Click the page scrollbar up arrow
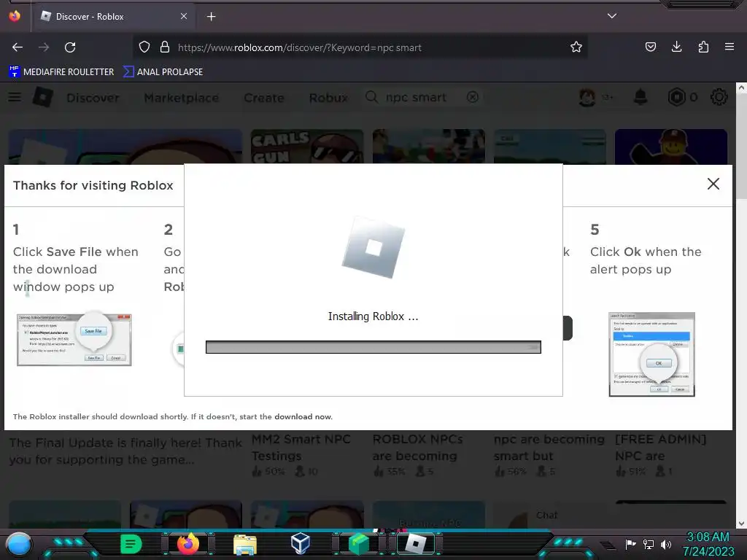This screenshot has height=560, width=747. (x=741, y=87)
